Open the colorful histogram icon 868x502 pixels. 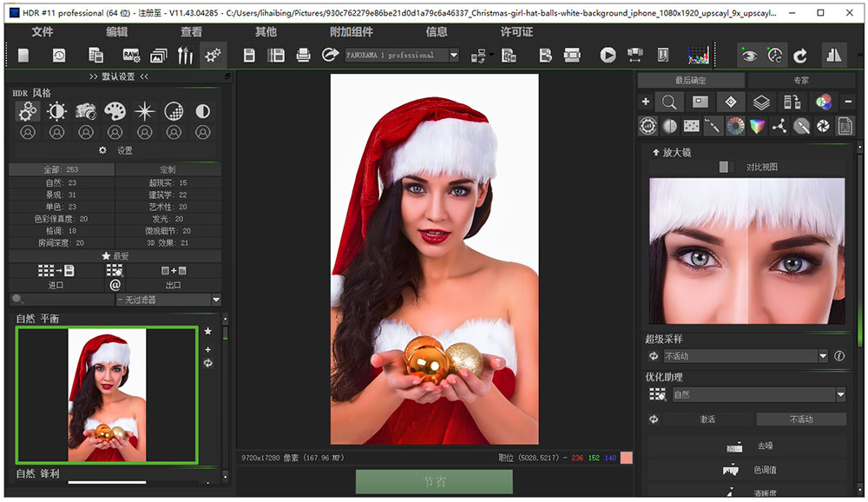tap(698, 55)
